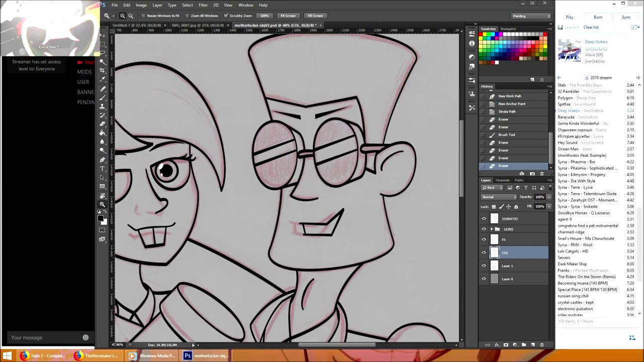Toggle Quick Mask mode icon
The width and height of the screenshot is (644, 362).
tap(103, 230)
